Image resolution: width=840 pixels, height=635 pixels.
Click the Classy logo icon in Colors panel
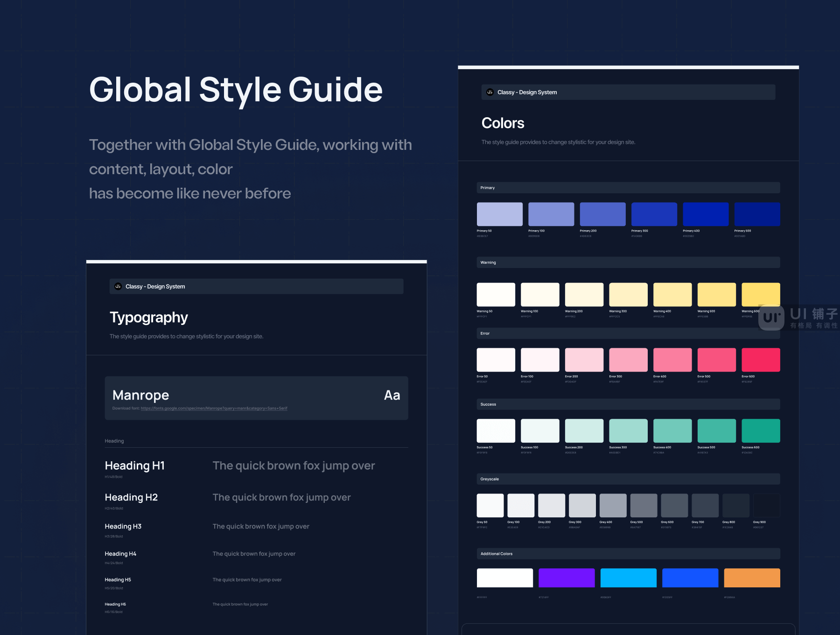(x=490, y=92)
